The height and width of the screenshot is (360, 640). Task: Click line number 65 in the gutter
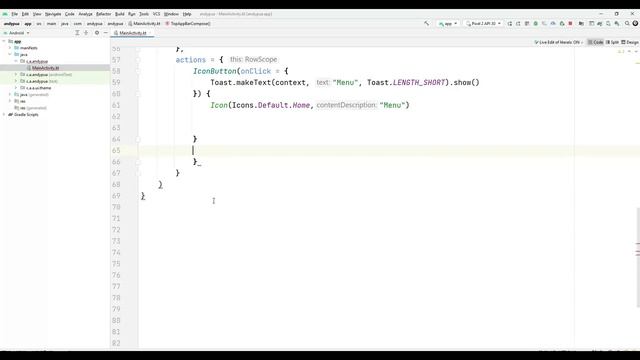[117, 150]
